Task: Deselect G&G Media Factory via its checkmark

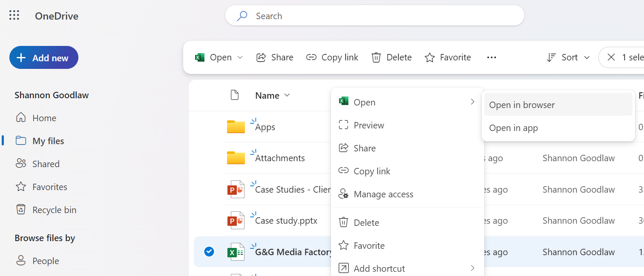Action: coord(209,252)
